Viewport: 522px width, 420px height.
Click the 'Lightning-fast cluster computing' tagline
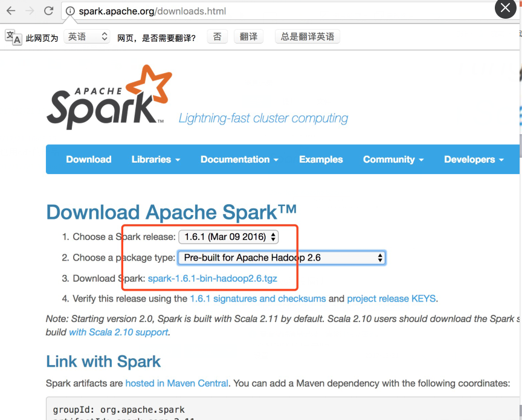coord(263,118)
